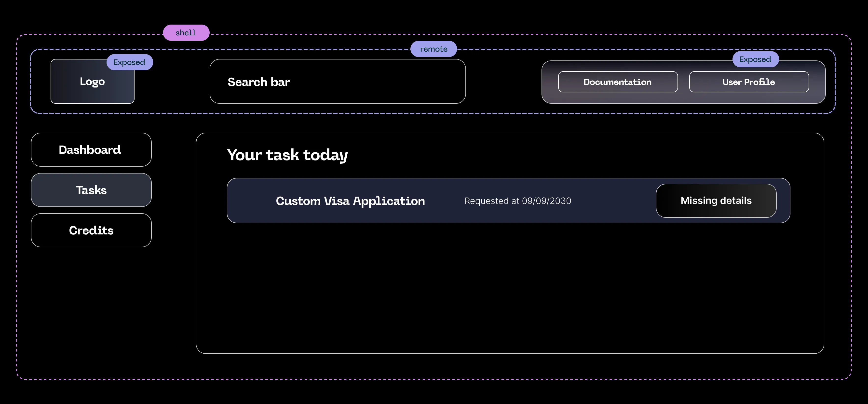Screen dimensions: 868x404
Task: Click the Exposed badge on Logo
Action: [x=129, y=62]
